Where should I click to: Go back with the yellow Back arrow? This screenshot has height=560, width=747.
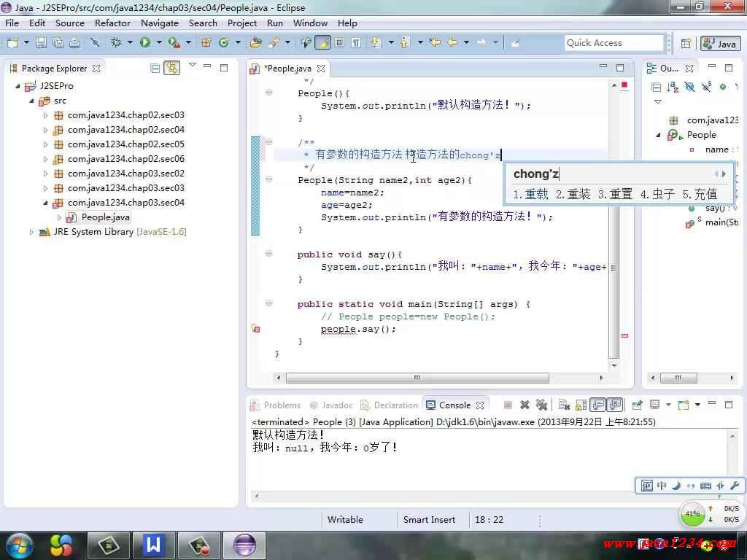pos(452,43)
